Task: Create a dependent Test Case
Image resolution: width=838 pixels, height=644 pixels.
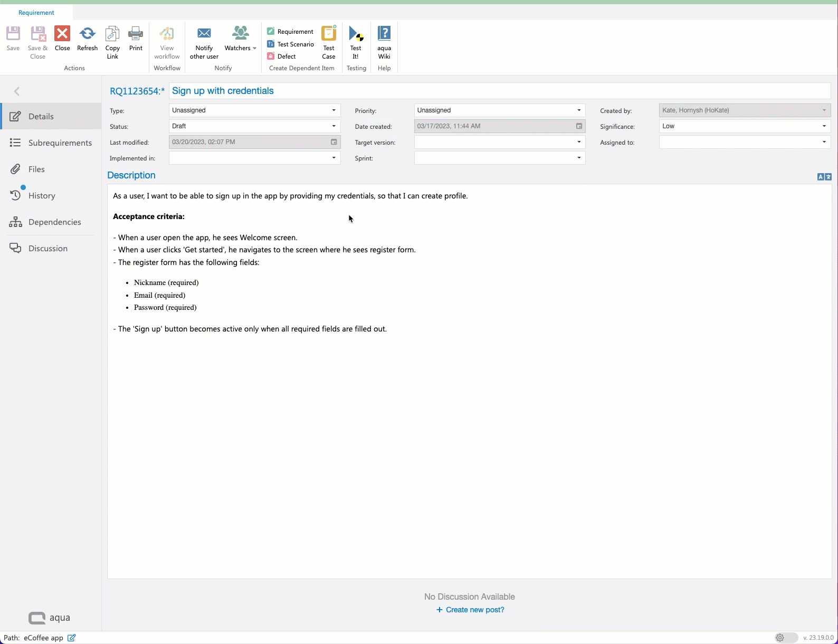Action: (329, 42)
